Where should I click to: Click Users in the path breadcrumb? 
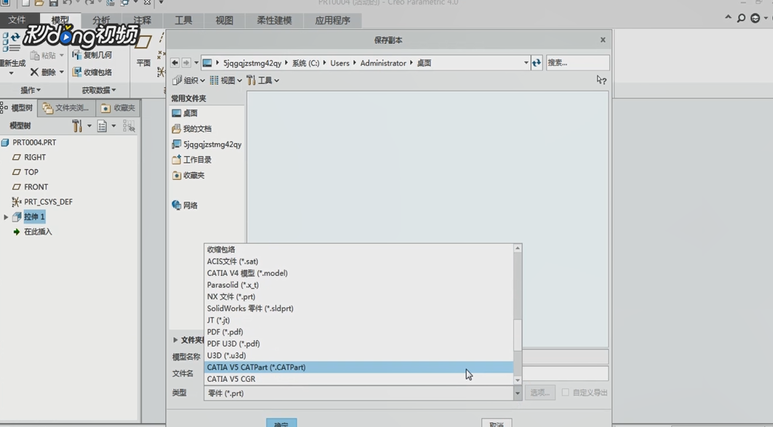coord(340,63)
